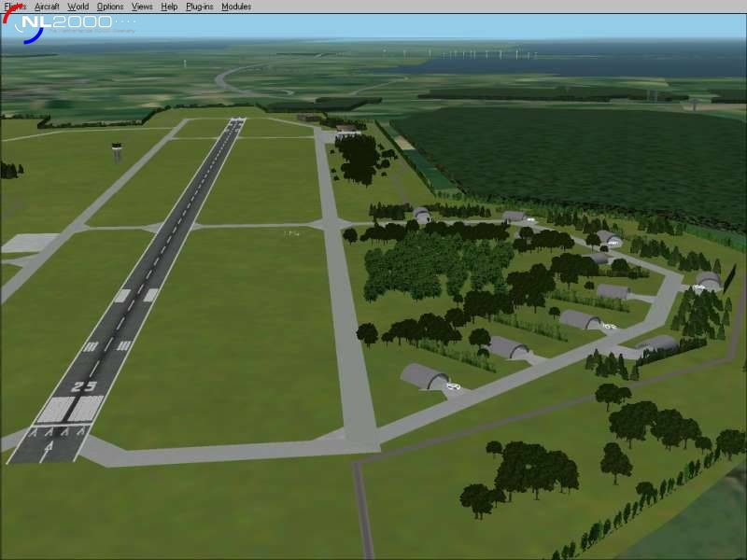
Task: Open the Plug-ins menu
Action: [x=200, y=7]
